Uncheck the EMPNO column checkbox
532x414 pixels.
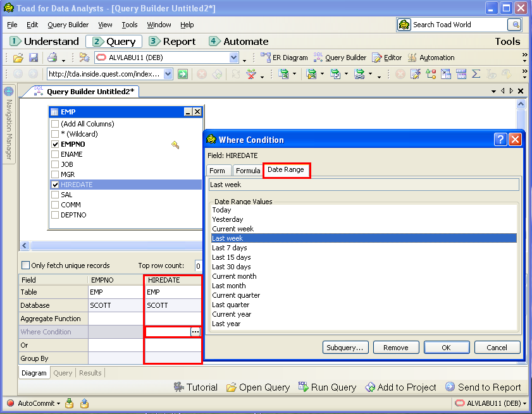[x=55, y=144]
